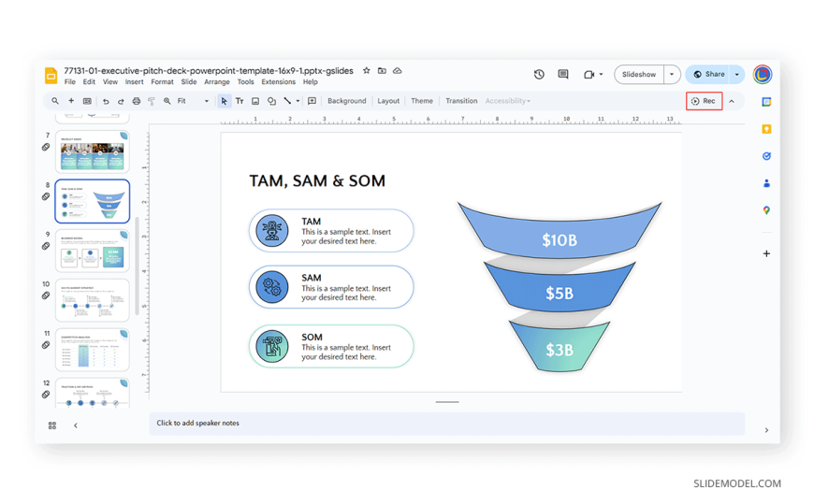Open the Insert menu
The height and width of the screenshot is (504, 814).
[134, 82]
